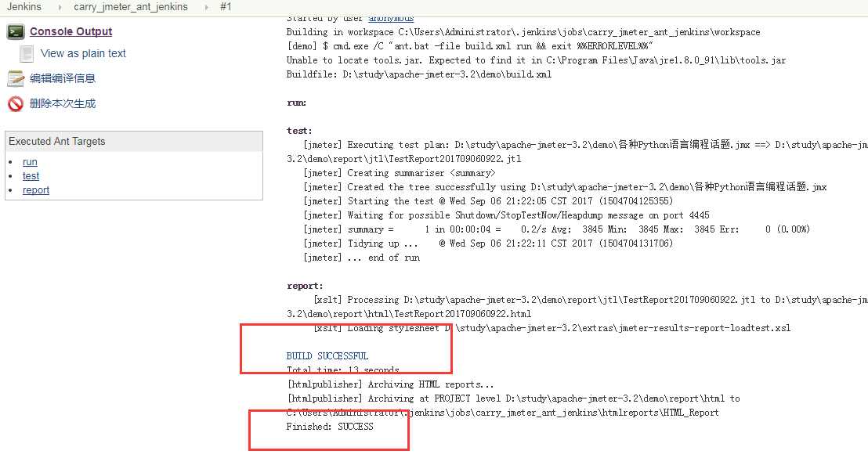Viewport: 868px width, 458px height.
Task: Click the 编辑编译信息 notepad icon
Action: [x=16, y=78]
